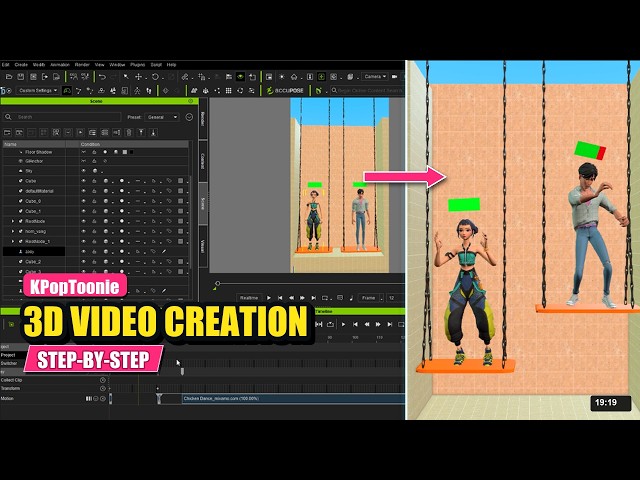Click the Home view icon

[294, 77]
